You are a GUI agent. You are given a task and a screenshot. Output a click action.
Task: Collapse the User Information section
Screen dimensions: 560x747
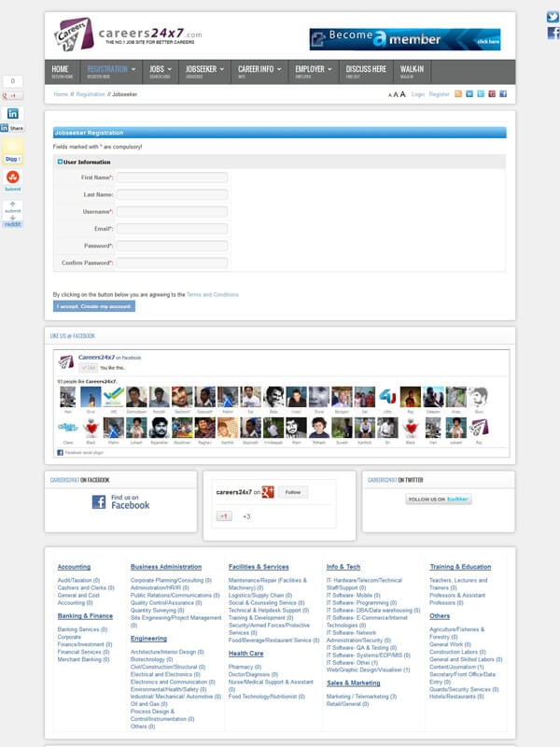pyautogui.click(x=61, y=162)
